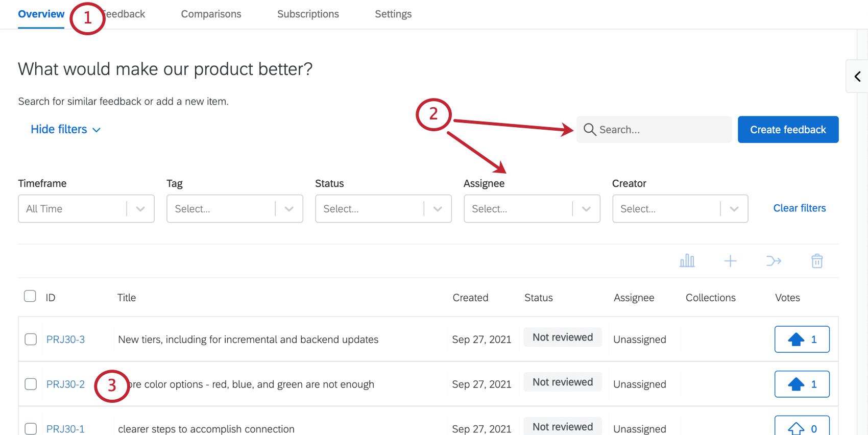Click the trash can delete icon

click(817, 261)
